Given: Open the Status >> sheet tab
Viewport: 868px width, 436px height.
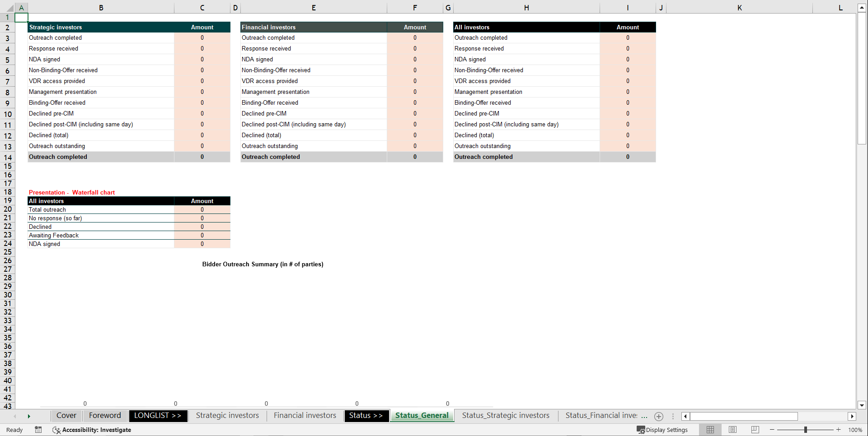Looking at the screenshot, I should coord(366,416).
